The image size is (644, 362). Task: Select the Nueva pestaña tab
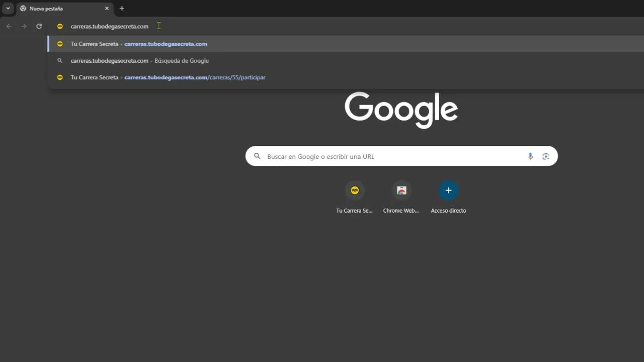pyautogui.click(x=65, y=9)
